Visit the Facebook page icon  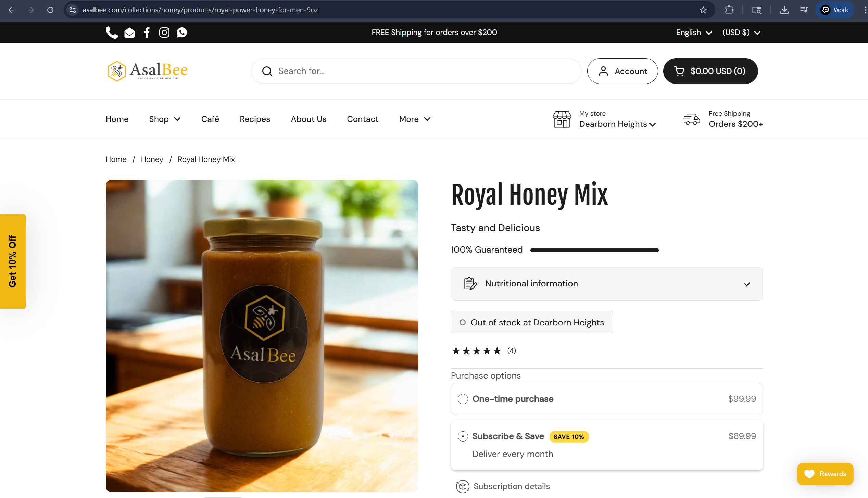pos(147,33)
